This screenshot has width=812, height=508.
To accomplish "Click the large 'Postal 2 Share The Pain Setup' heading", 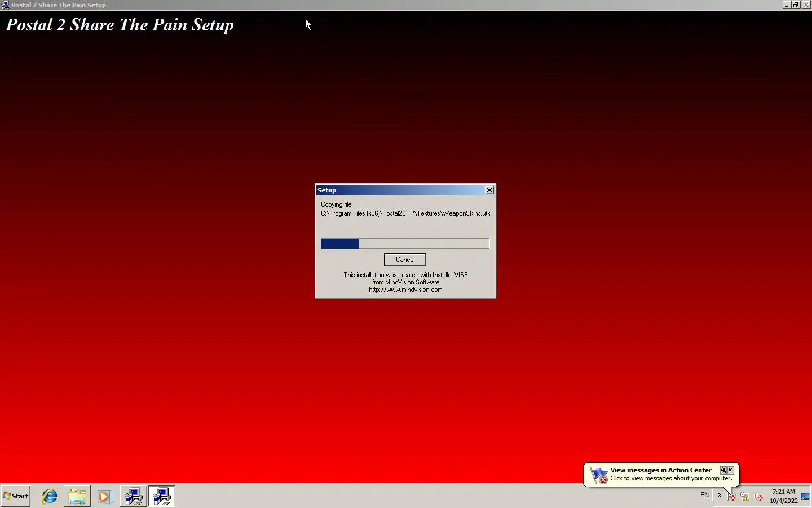I will pyautogui.click(x=120, y=25).
